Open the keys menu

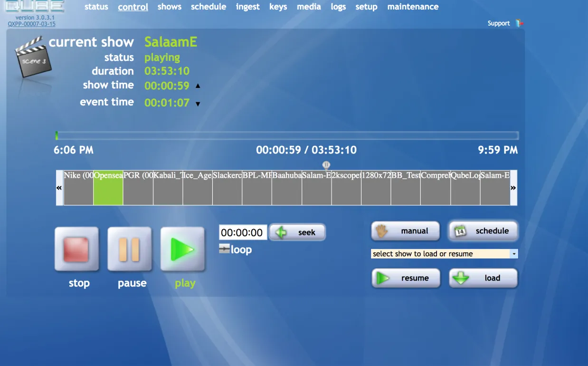pyautogui.click(x=278, y=7)
